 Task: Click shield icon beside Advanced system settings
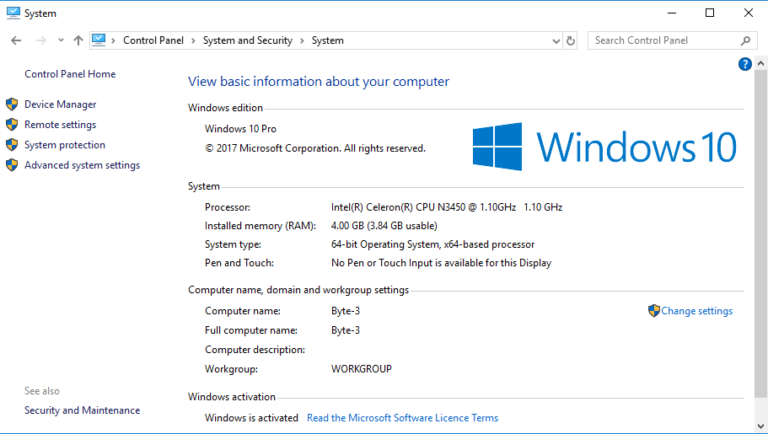click(12, 165)
